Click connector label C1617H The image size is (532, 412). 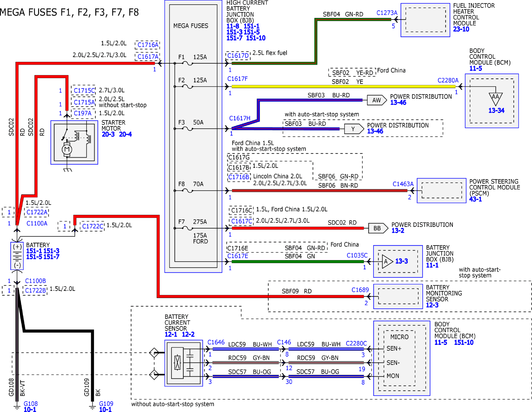click(240, 118)
